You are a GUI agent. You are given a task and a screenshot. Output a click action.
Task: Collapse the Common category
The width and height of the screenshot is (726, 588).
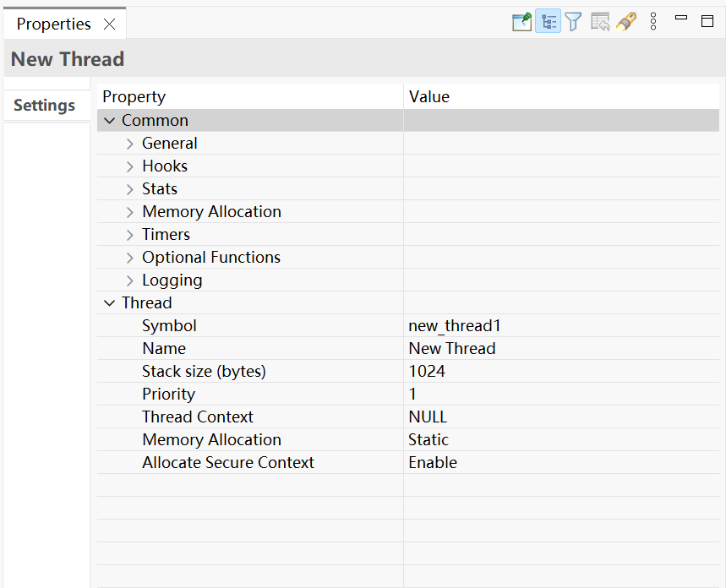[x=109, y=121]
